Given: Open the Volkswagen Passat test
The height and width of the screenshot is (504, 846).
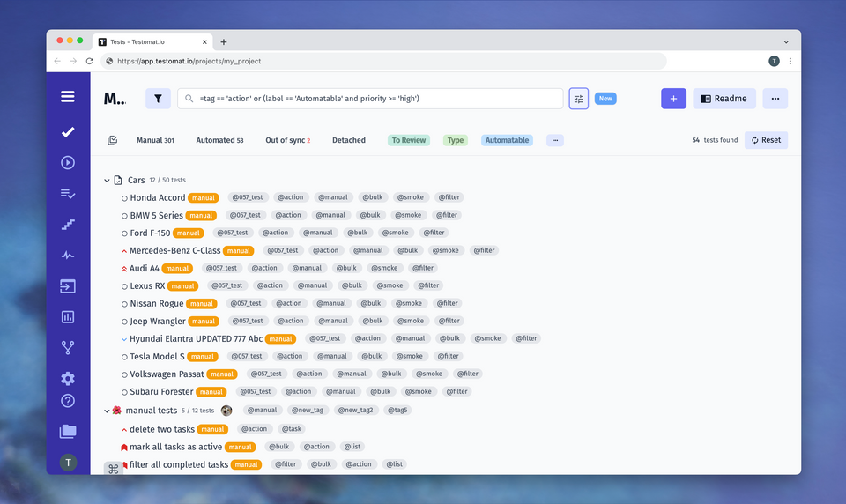Looking at the screenshot, I should pos(167,374).
